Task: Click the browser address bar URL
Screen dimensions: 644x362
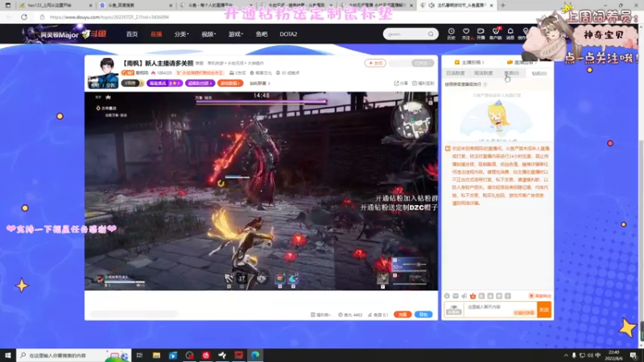Action: (x=109, y=17)
